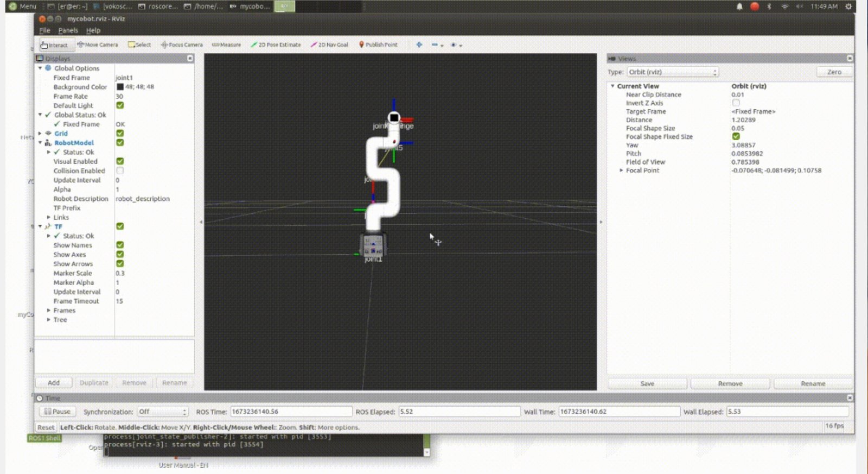The height and width of the screenshot is (474, 868).
Task: Click the blue plus add-tool icon
Action: pyautogui.click(x=419, y=45)
